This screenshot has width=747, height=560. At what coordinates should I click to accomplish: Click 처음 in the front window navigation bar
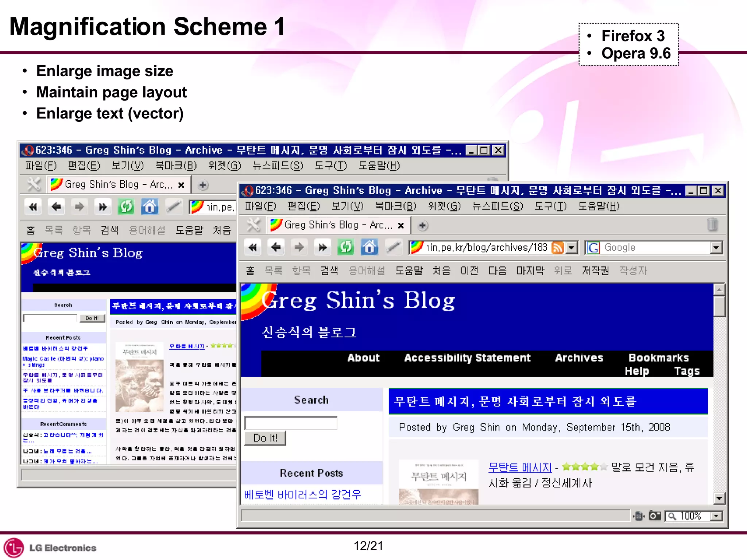442,271
